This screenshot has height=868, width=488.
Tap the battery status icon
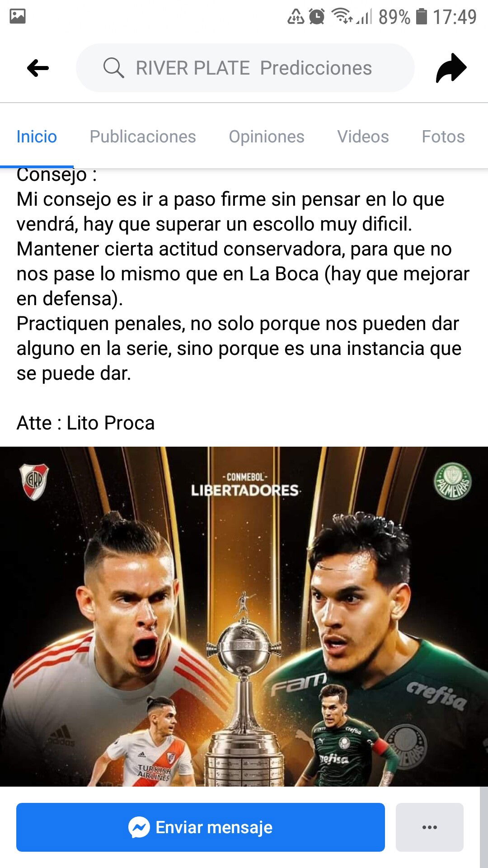pyautogui.click(x=421, y=16)
